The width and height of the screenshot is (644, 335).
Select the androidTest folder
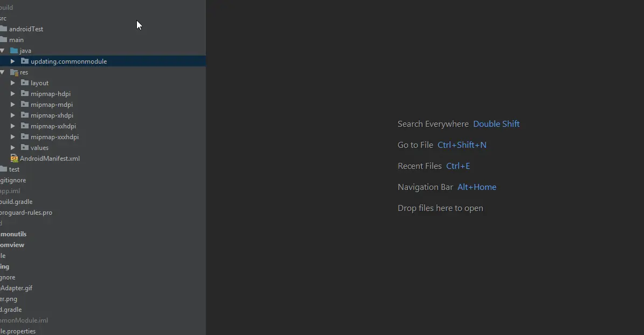(26, 29)
